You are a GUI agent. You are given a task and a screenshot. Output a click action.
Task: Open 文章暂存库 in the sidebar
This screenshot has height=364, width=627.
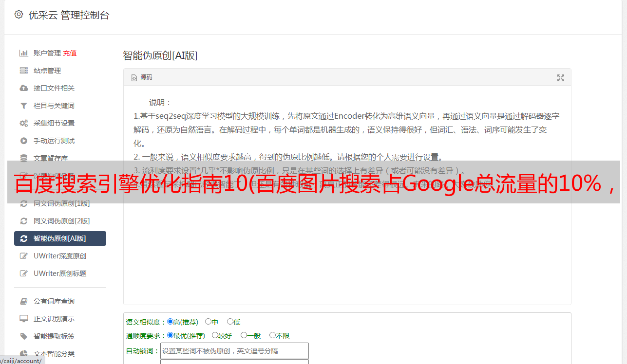coord(51,158)
